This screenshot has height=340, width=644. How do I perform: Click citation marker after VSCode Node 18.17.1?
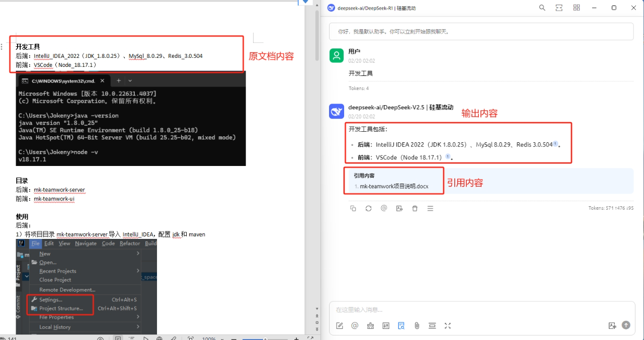pyautogui.click(x=447, y=156)
